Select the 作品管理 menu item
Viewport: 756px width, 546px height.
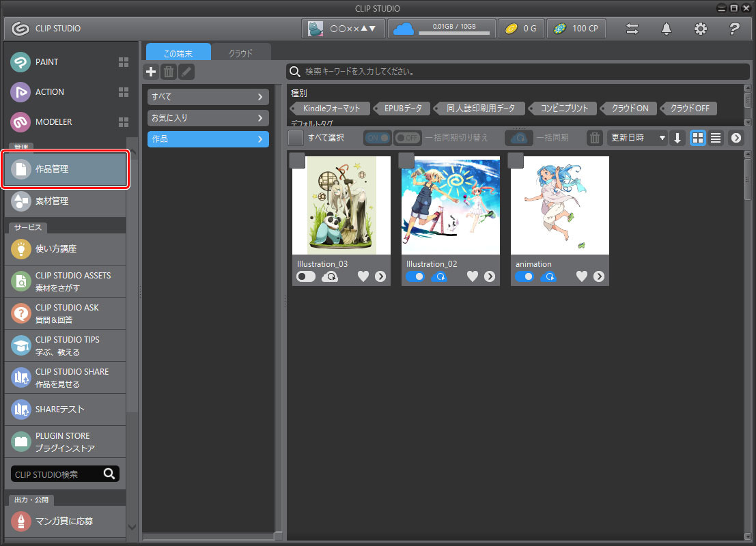tap(65, 170)
